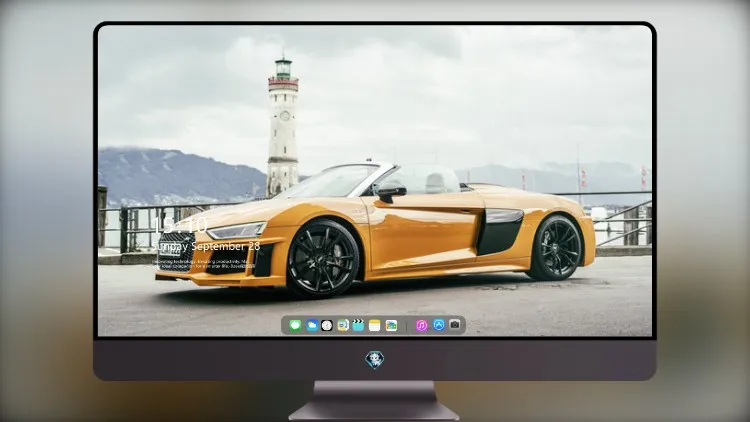Open the green Messages app in the dock
Viewport: 750px width, 422px height.
(295, 325)
